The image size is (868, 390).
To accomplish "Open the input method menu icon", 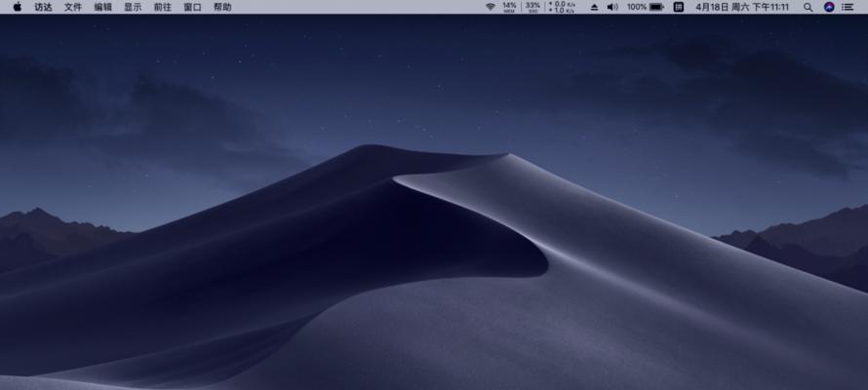I will (x=679, y=7).
